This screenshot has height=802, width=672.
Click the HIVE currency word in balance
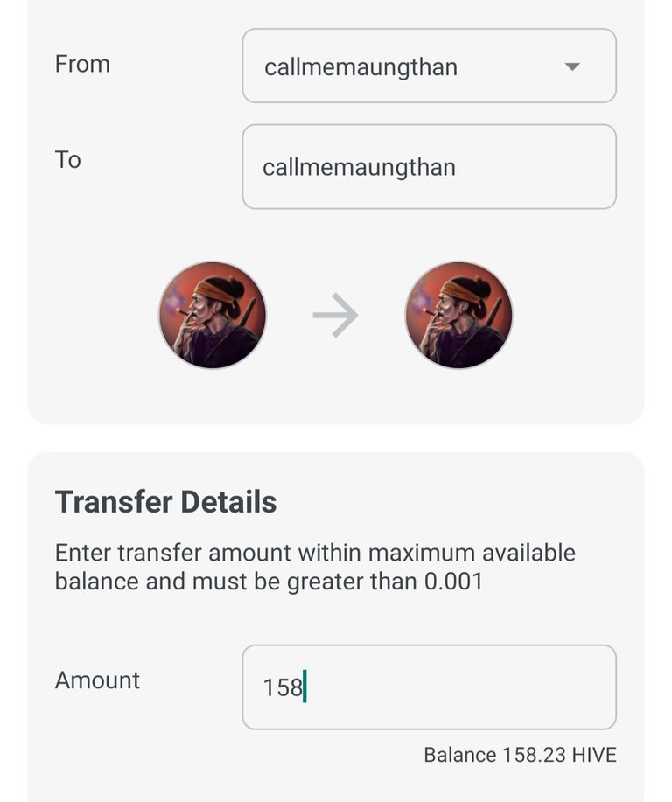594,755
